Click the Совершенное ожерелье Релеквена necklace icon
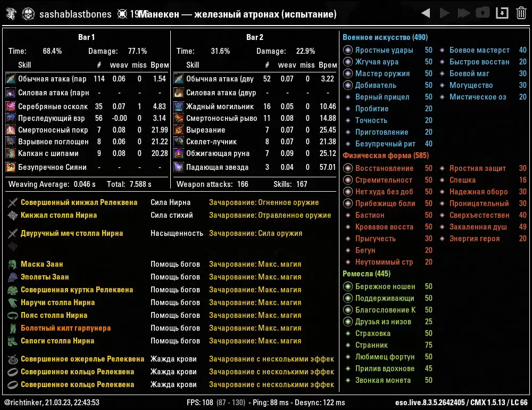The width and height of the screenshot is (532, 410). pyautogui.click(x=13, y=359)
